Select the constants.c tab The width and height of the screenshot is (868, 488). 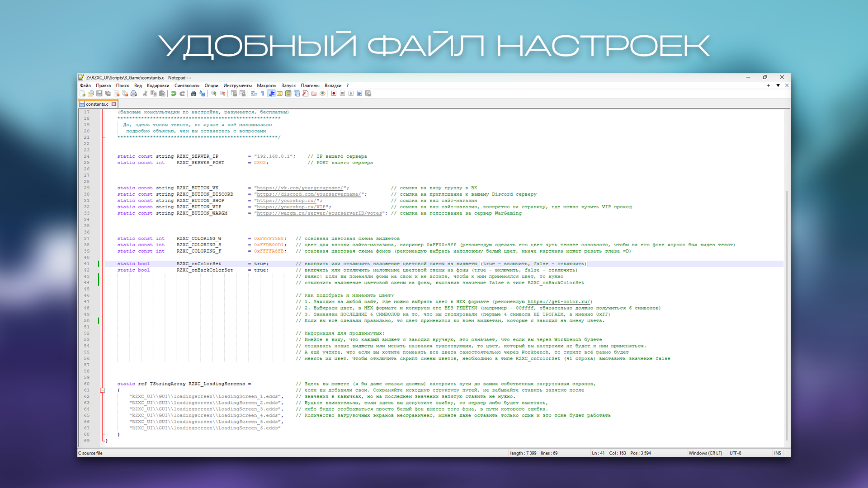point(97,104)
